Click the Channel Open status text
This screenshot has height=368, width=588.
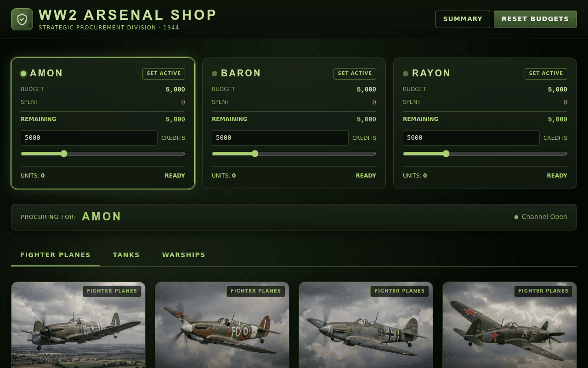click(x=544, y=217)
